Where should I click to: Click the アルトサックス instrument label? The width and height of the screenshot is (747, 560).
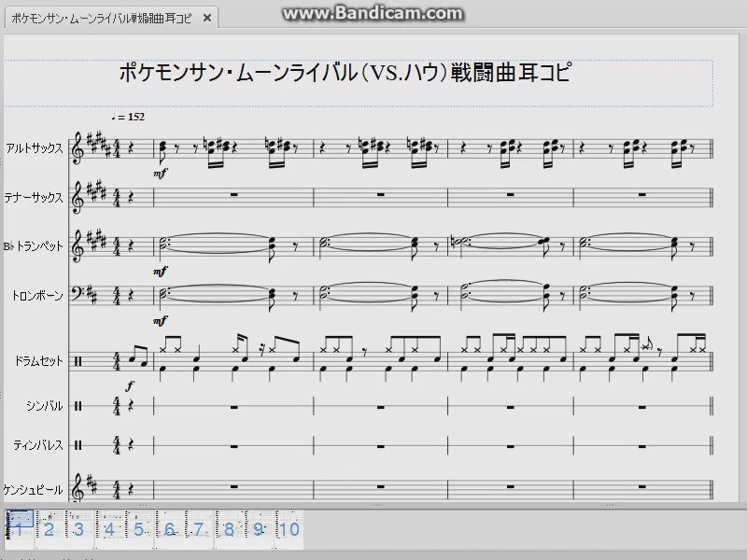pos(35,148)
